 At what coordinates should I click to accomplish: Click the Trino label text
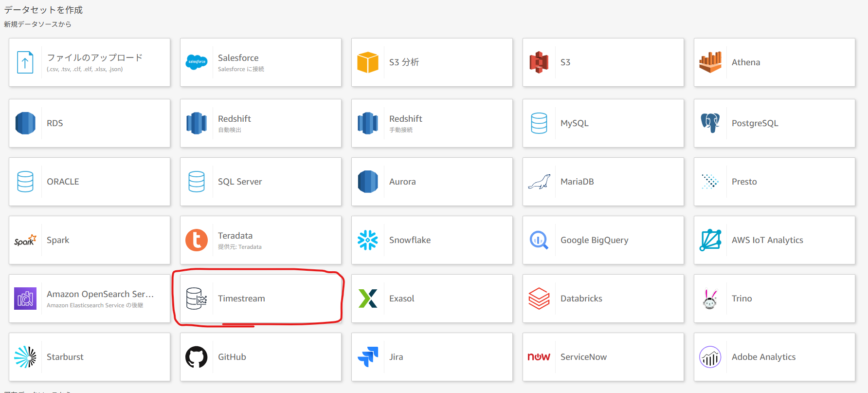pyautogui.click(x=742, y=299)
